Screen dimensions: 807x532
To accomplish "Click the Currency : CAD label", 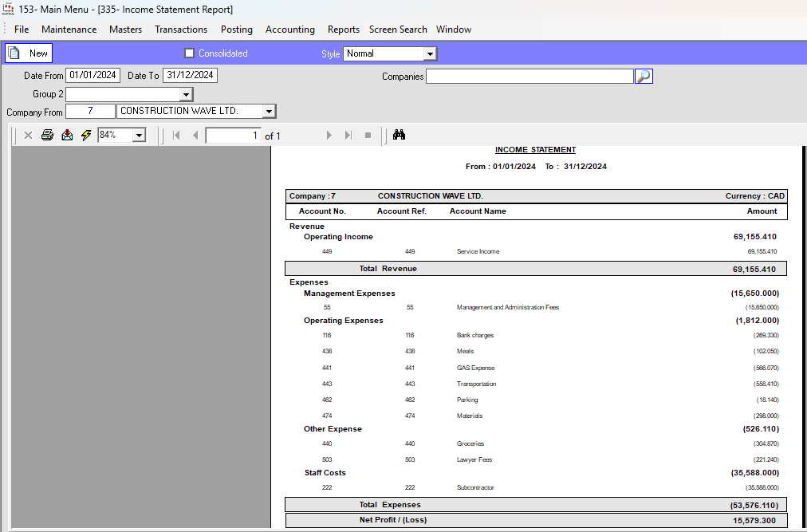I will pos(755,195).
